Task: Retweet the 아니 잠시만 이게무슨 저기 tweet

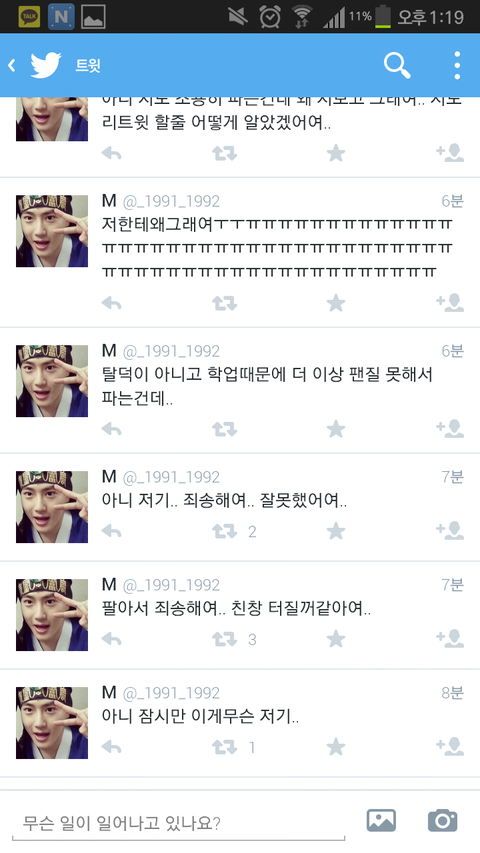Action: point(224,747)
